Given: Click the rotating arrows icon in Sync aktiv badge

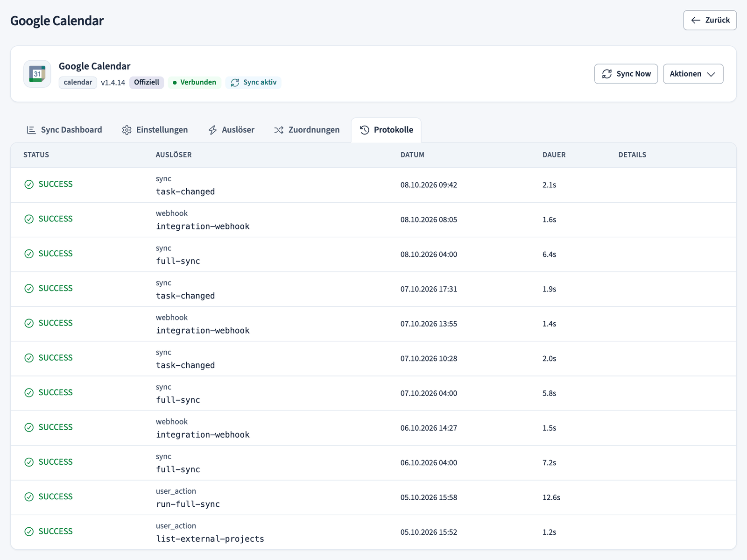Looking at the screenshot, I should (x=235, y=83).
